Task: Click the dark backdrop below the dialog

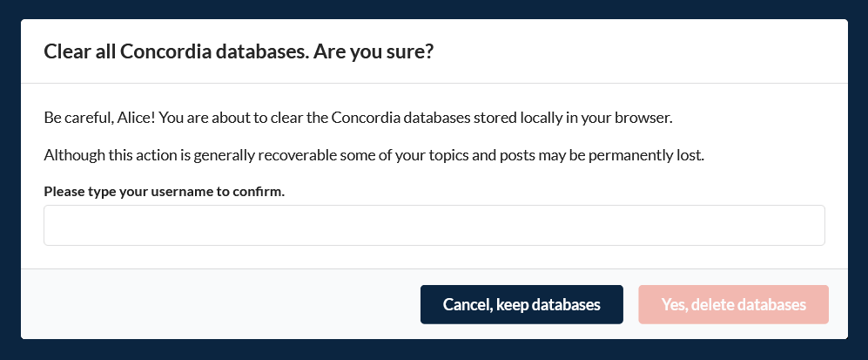Action: pos(434,350)
